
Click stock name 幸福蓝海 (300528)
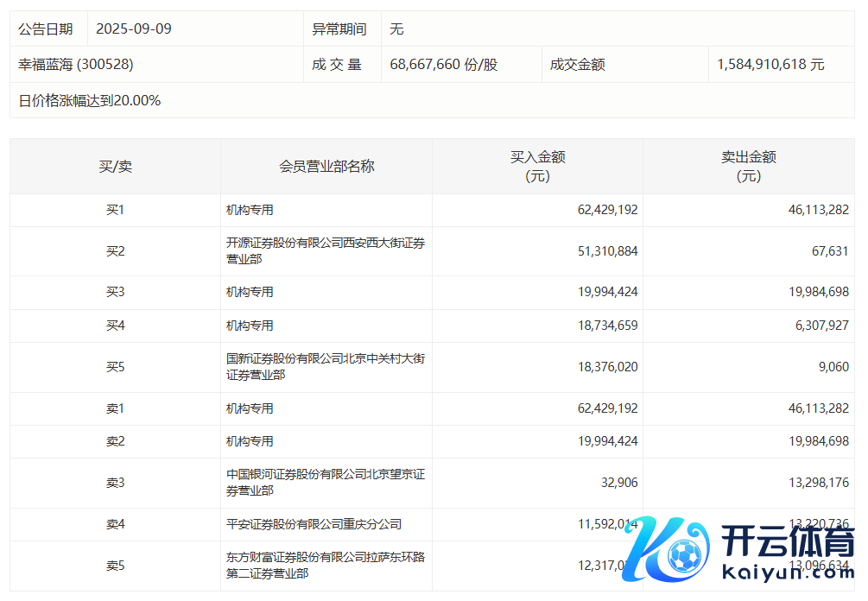[x=76, y=65]
